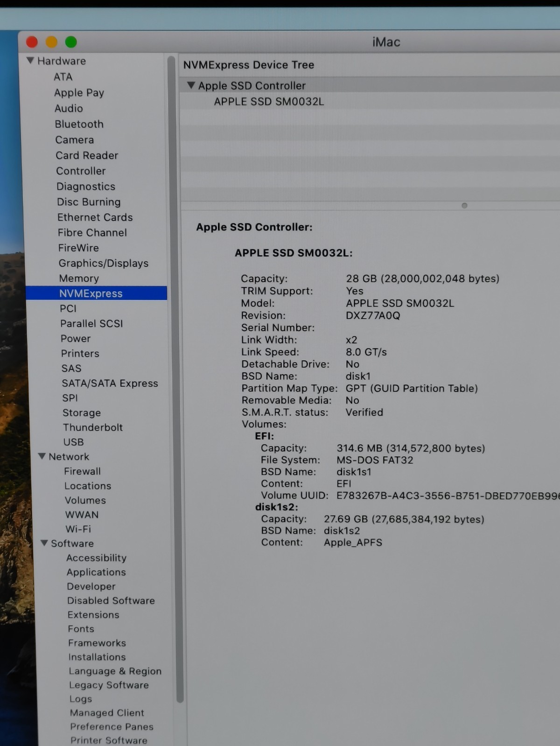Open Ethernet Cards entry

pyautogui.click(x=95, y=217)
